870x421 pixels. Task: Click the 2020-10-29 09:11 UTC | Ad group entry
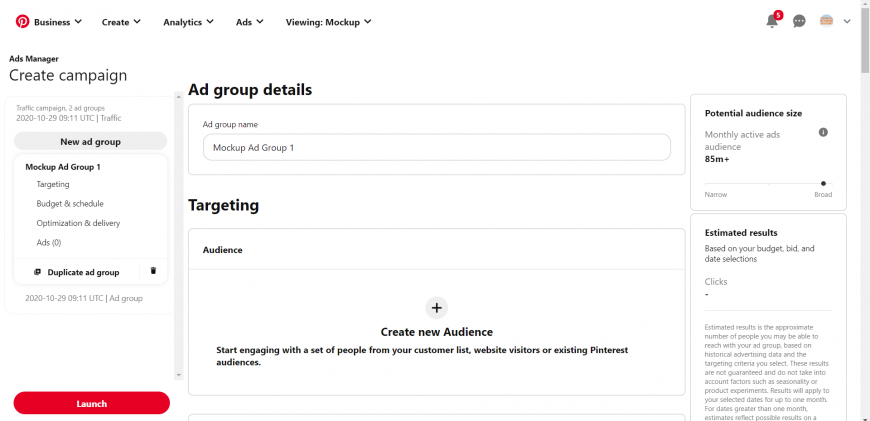[84, 298]
